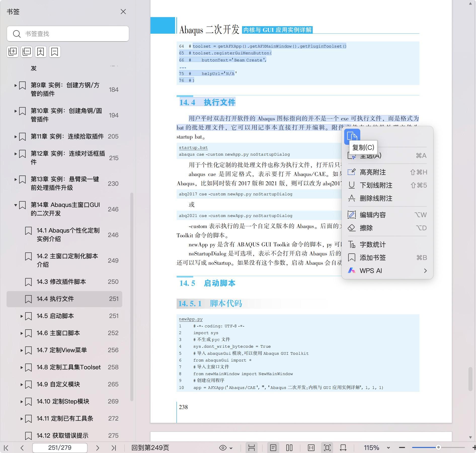Jump to the first page icon
This screenshot has width=476, height=453.
click(x=7, y=448)
